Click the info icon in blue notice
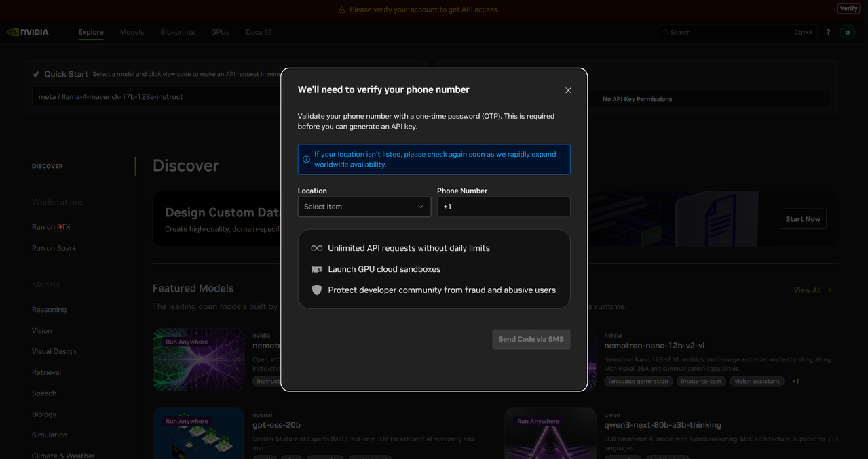This screenshot has height=459, width=868. click(306, 159)
